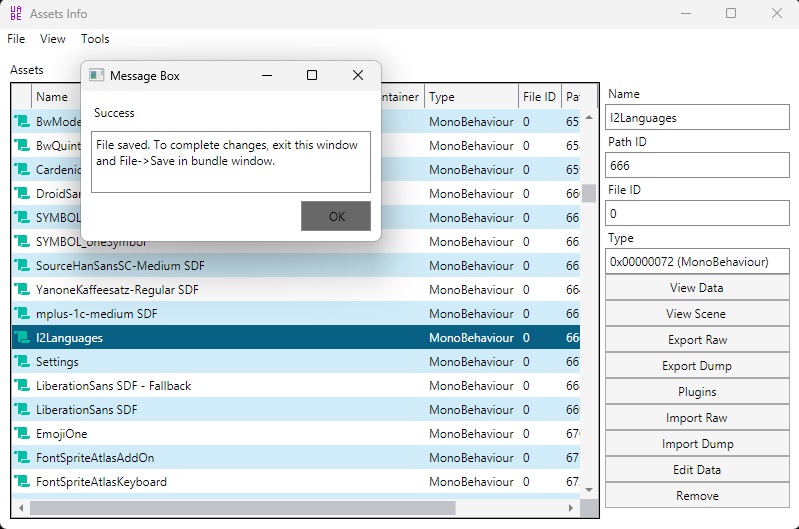
Task: Click the File ID input field
Action: [x=697, y=214]
